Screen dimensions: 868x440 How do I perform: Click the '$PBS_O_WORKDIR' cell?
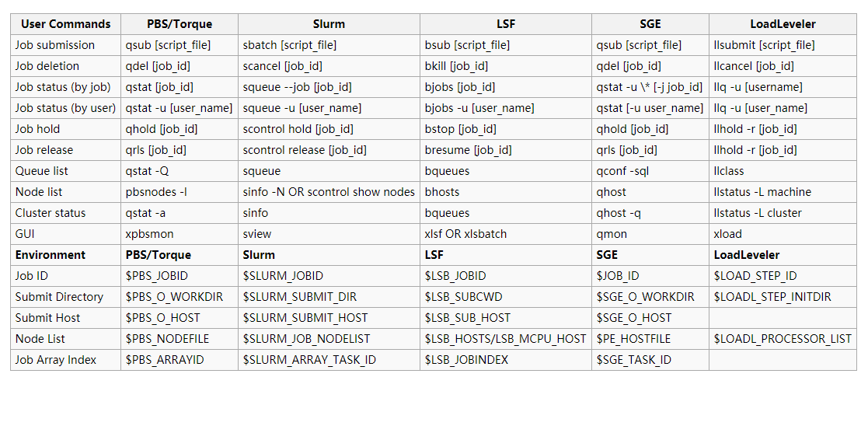(163, 297)
